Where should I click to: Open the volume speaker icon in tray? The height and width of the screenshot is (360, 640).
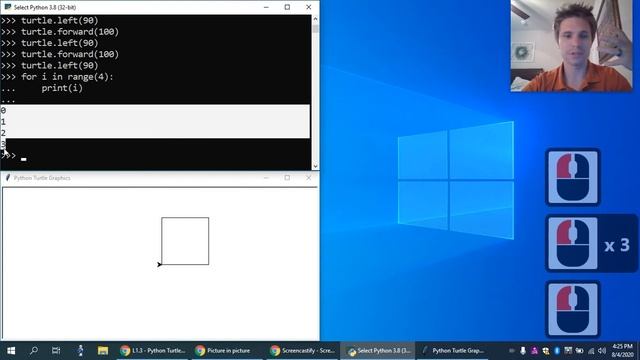(x=602, y=351)
